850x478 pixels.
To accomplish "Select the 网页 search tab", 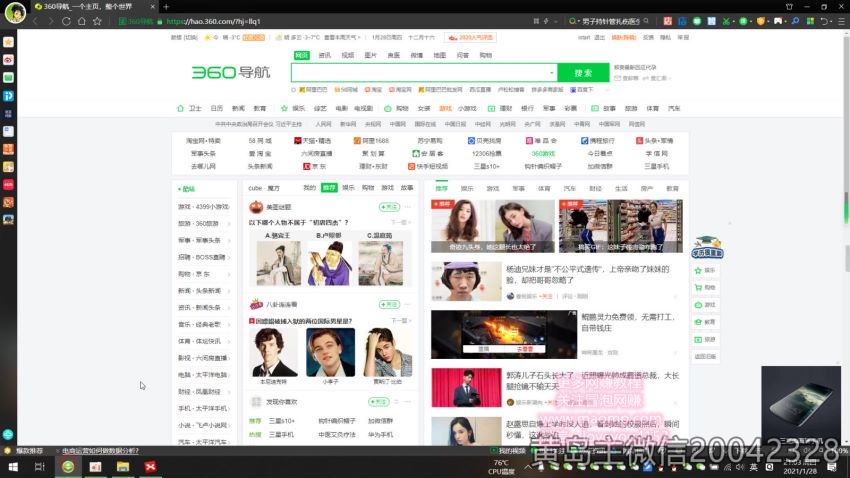I will (302, 55).
